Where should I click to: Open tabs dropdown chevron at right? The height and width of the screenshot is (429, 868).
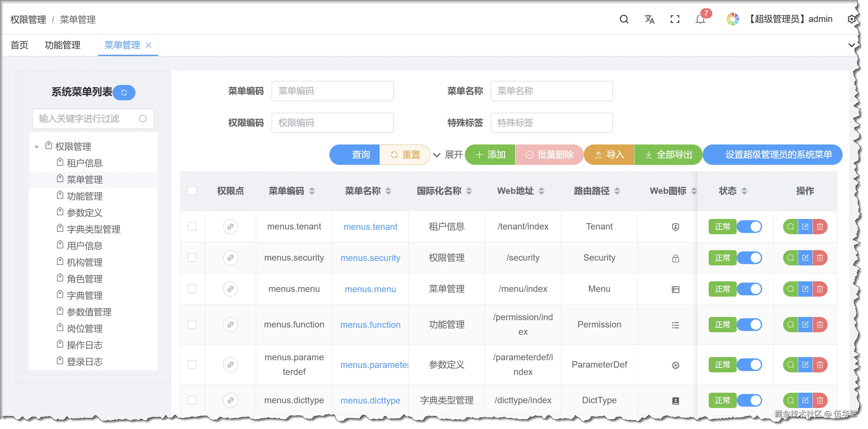[851, 45]
